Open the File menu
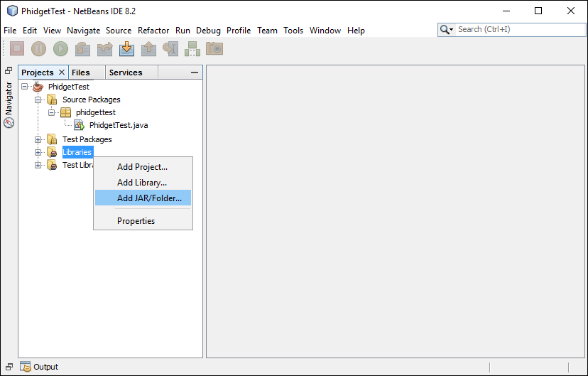 tap(10, 31)
